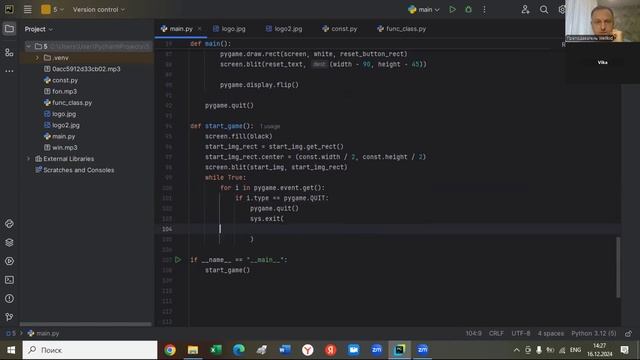640x360 pixels.
Task: Select fon.mp3 in project tree
Action: 64,91
